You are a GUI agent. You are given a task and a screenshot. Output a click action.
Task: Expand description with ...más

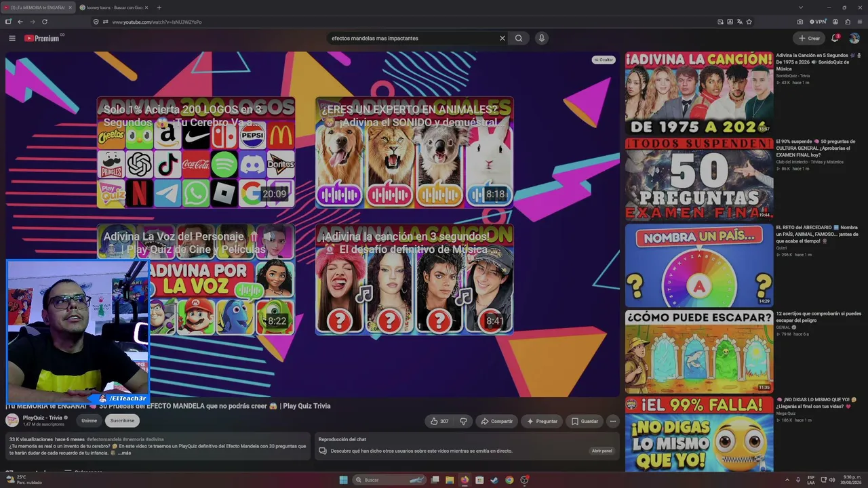[125, 453]
